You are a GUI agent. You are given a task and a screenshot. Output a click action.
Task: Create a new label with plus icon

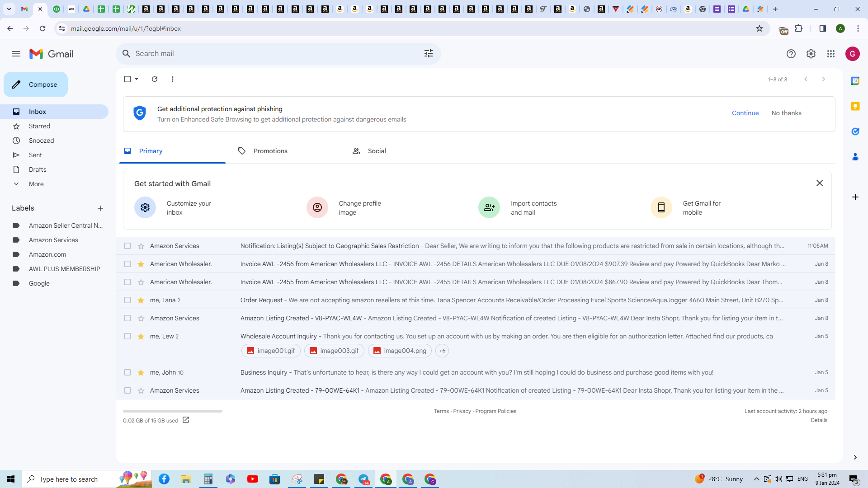[100, 208]
